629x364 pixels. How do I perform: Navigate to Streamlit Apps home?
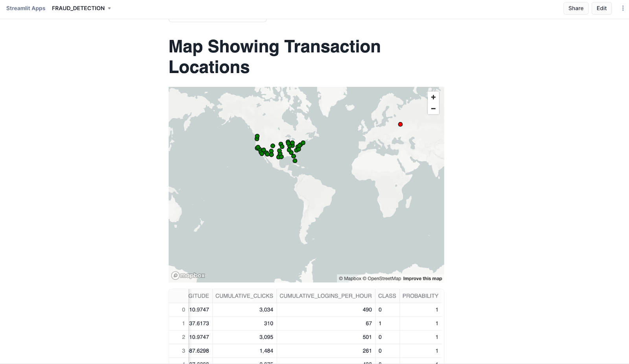[x=25, y=8]
